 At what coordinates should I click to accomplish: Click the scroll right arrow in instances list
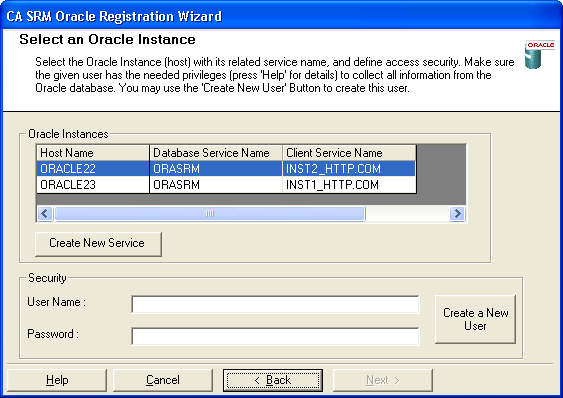457,213
